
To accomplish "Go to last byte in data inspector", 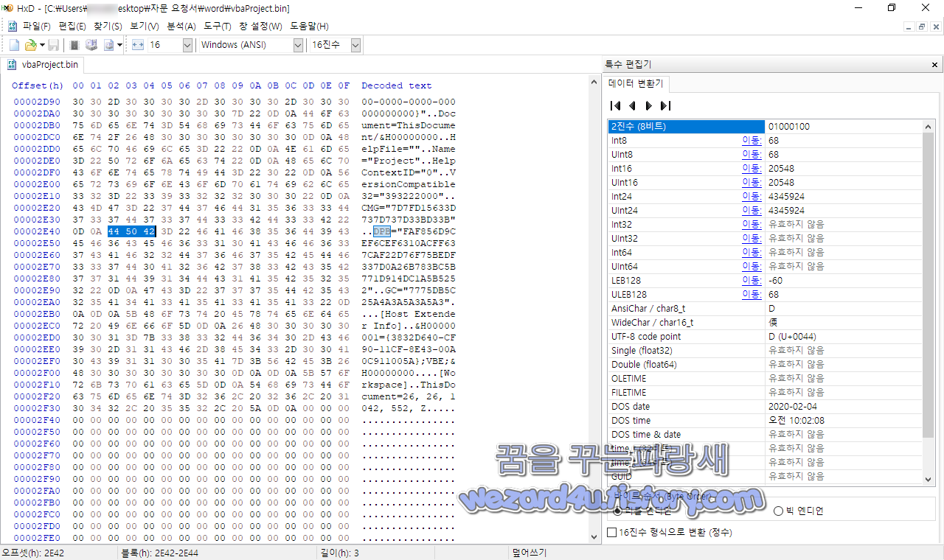I will [x=665, y=105].
